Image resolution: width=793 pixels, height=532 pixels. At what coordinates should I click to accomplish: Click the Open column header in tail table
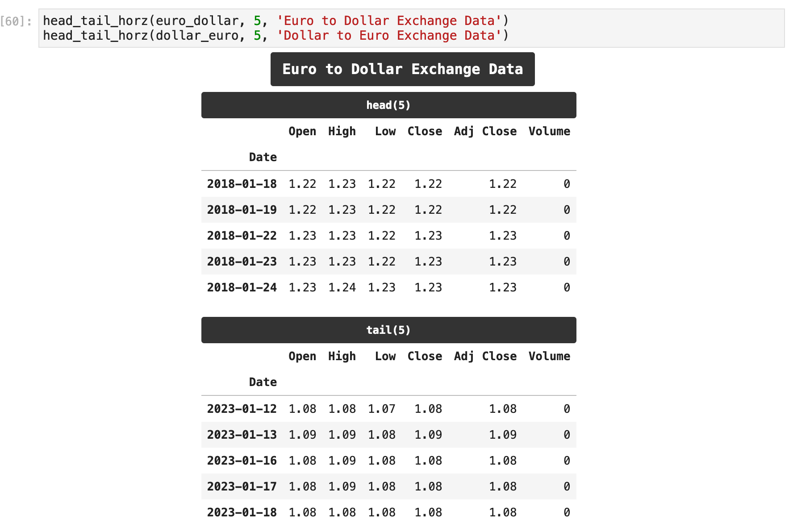[x=302, y=356]
